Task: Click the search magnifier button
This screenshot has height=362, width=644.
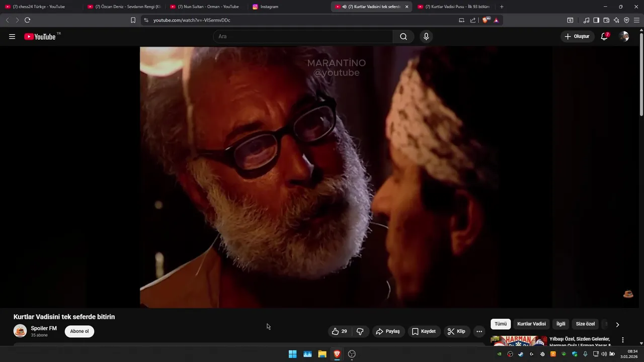Action: point(404,37)
